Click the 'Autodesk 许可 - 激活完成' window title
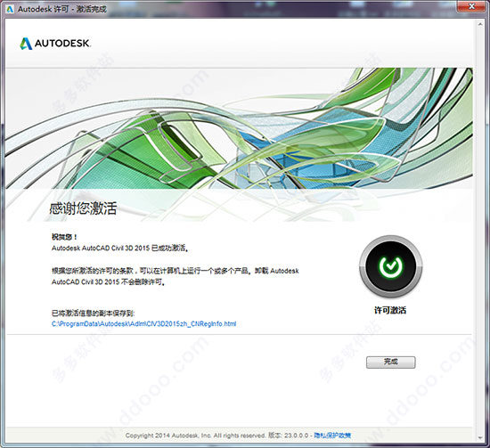490x448 pixels. tap(61, 9)
